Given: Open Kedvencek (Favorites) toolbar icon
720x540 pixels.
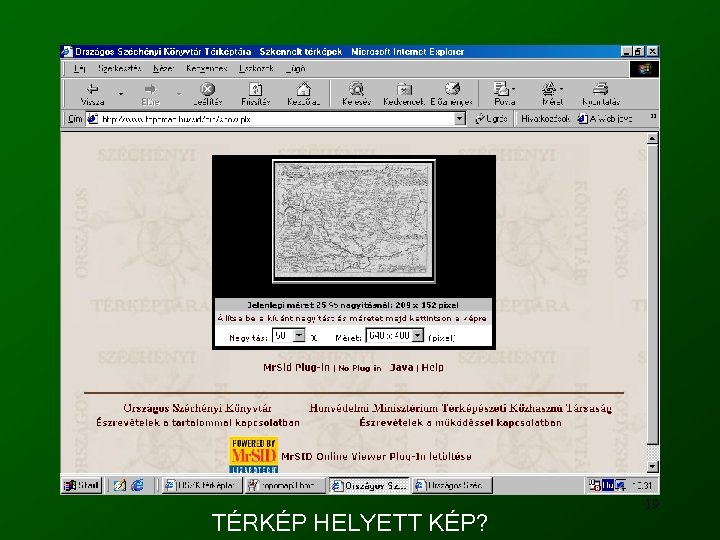Looking at the screenshot, I should pos(404,89).
